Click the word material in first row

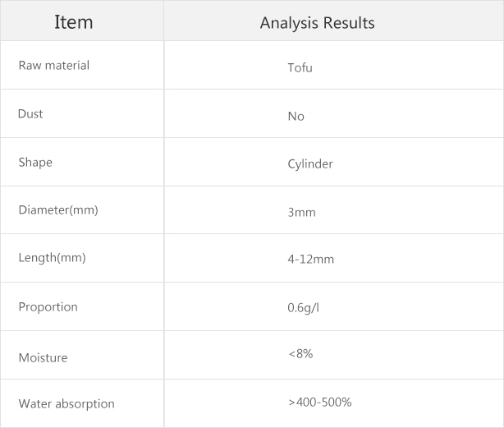pyautogui.click(x=67, y=65)
